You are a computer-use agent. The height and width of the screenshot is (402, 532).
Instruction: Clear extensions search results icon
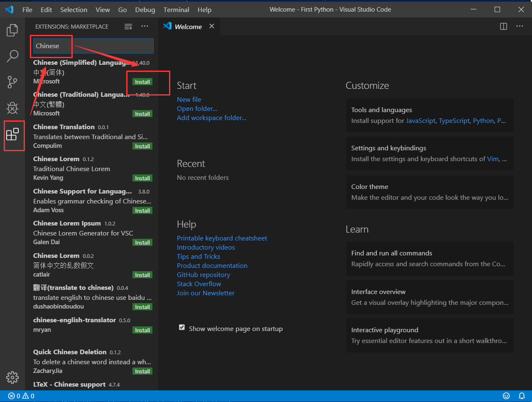click(x=128, y=27)
